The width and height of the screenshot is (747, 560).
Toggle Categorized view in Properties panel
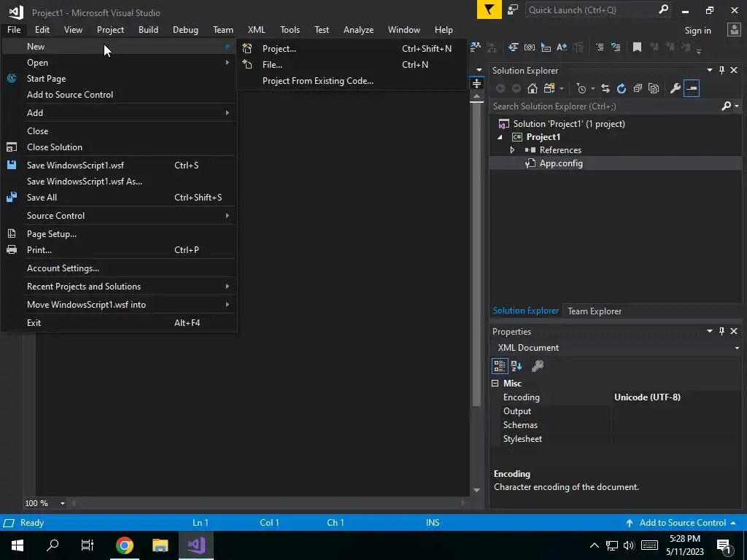[499, 366]
